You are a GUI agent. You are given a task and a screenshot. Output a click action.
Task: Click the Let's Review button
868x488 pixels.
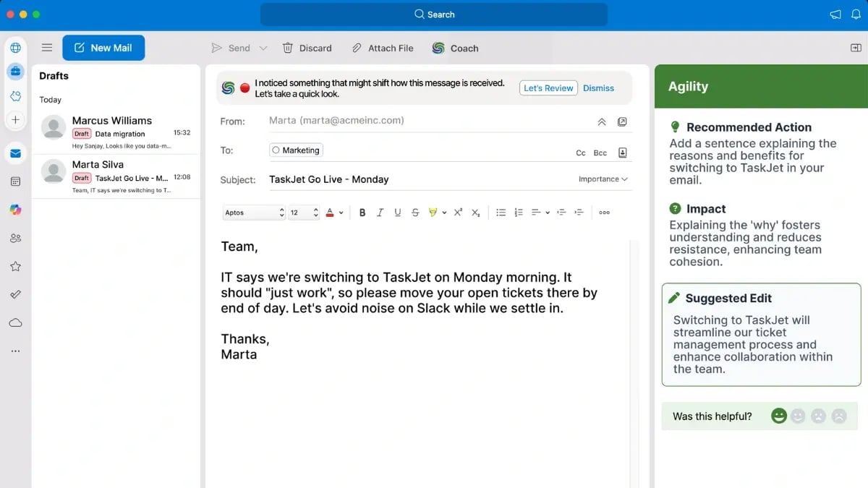(548, 88)
